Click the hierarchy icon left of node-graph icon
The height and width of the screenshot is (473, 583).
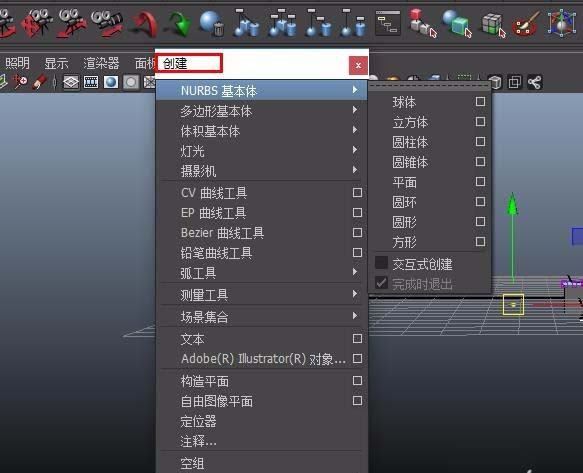(353, 23)
